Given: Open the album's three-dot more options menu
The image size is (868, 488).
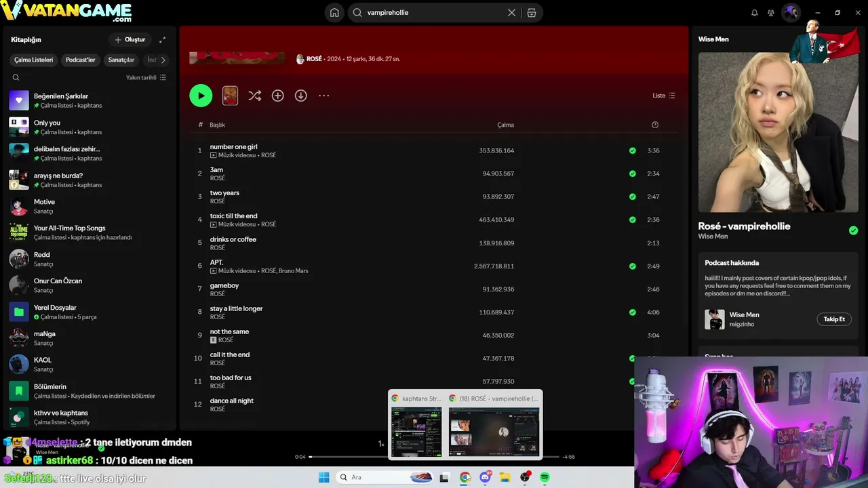Looking at the screenshot, I should click(x=324, y=96).
